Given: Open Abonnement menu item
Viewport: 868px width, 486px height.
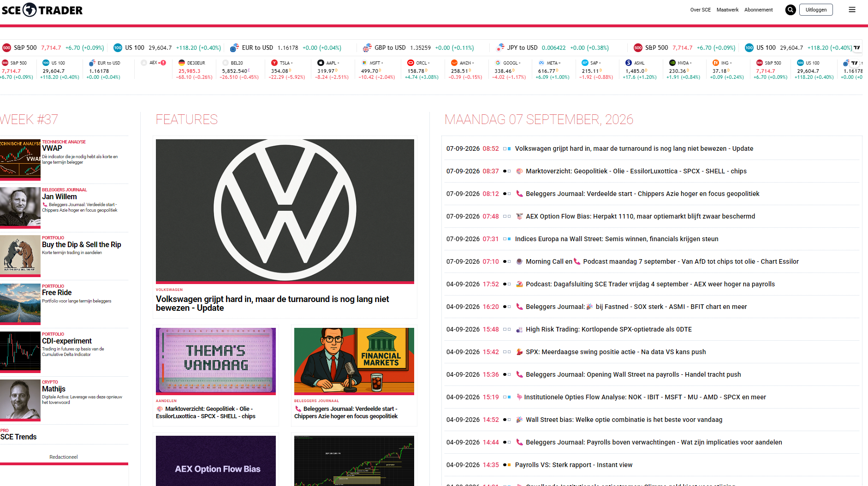Looking at the screenshot, I should point(758,10).
